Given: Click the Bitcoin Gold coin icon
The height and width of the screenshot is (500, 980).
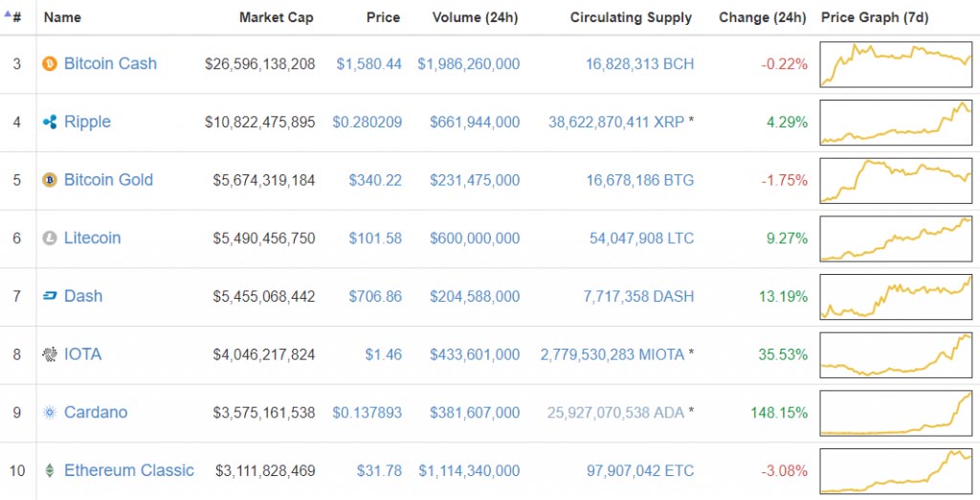Looking at the screenshot, I should pyautogui.click(x=50, y=180).
